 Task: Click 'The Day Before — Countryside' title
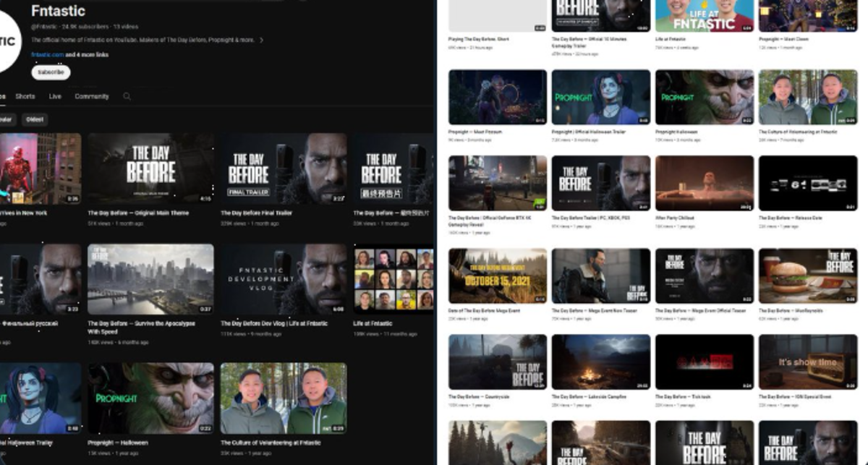click(x=479, y=397)
